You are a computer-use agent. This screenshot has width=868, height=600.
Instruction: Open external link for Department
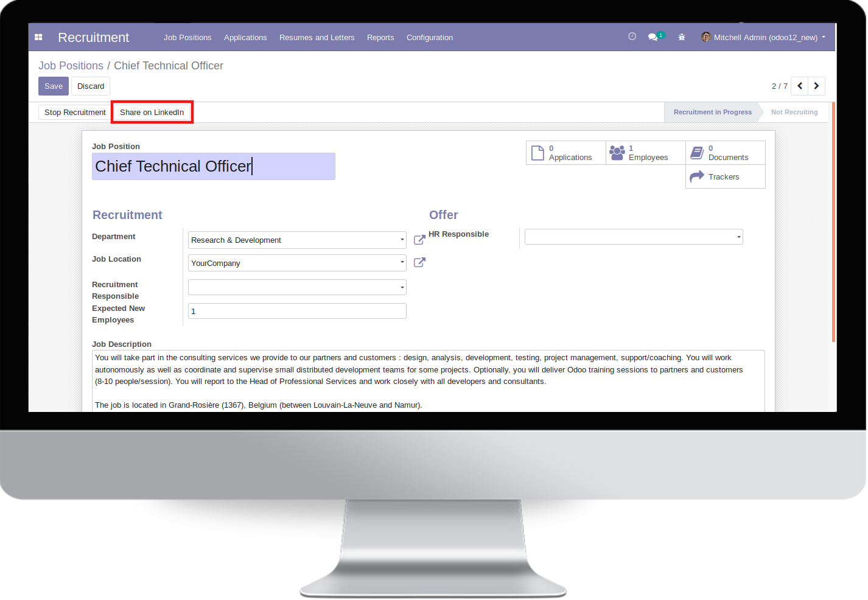pos(419,240)
